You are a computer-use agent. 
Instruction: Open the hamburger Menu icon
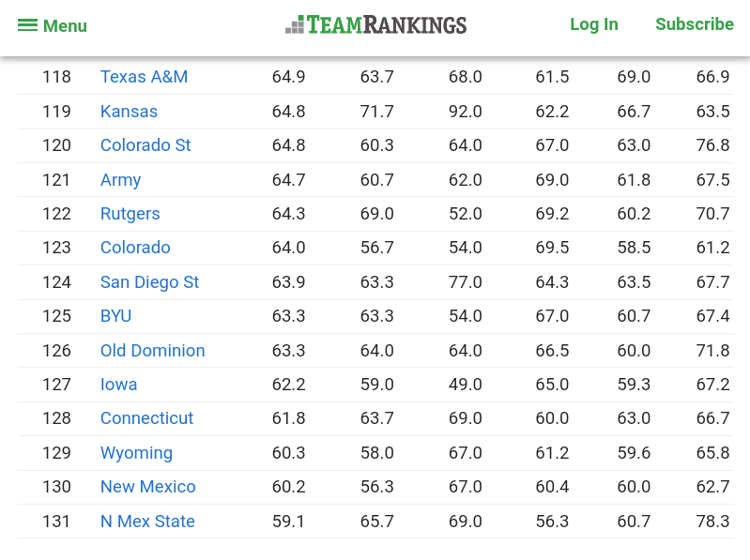27,25
